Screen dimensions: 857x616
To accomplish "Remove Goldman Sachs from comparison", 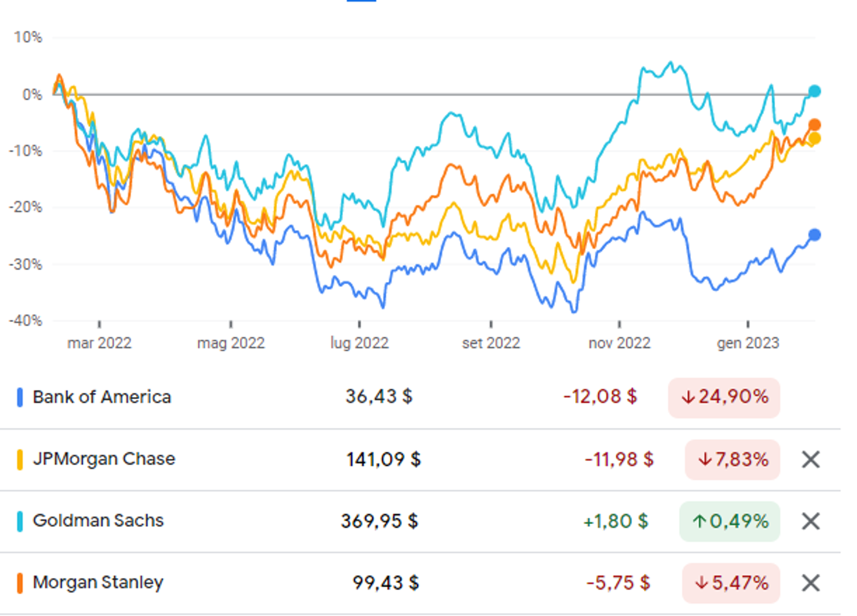I will coord(811,521).
